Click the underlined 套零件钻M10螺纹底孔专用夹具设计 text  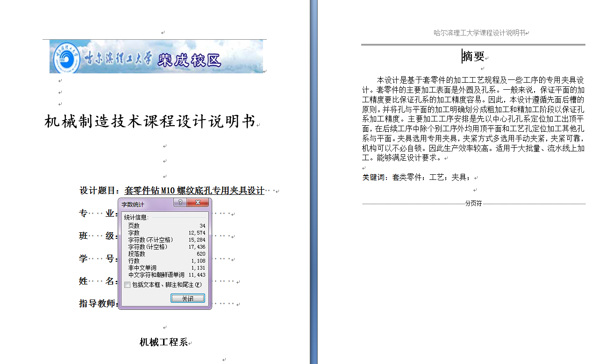click(x=194, y=191)
